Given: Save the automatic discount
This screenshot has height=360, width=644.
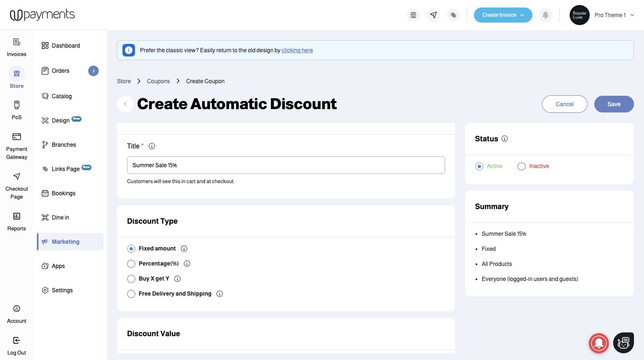Looking at the screenshot, I should tap(613, 104).
